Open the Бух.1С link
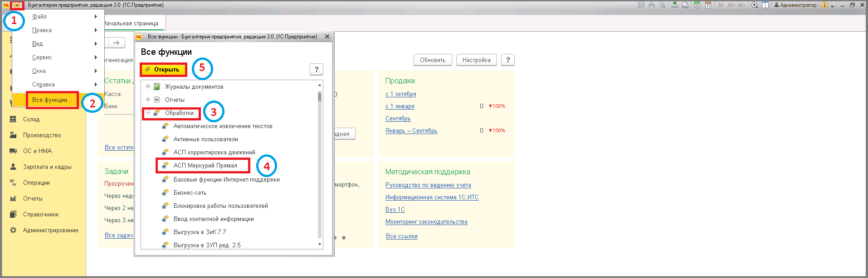Screen dimensions: 868x278 [395, 210]
